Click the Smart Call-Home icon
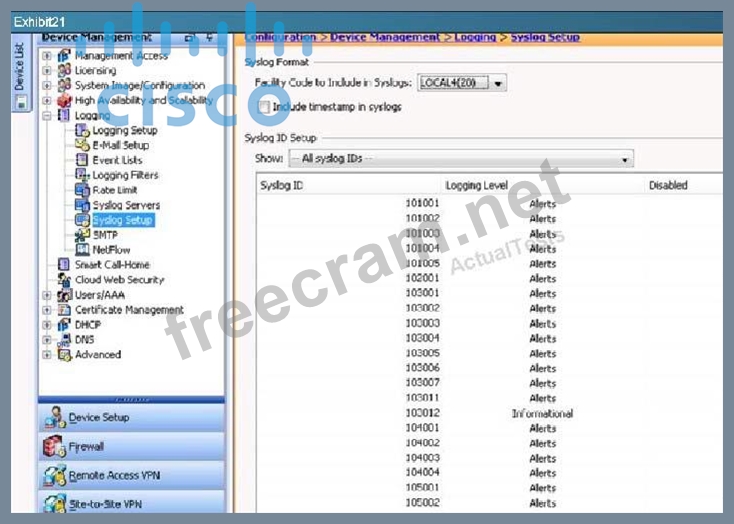Image resolution: width=734 pixels, height=524 pixels. tap(65, 265)
